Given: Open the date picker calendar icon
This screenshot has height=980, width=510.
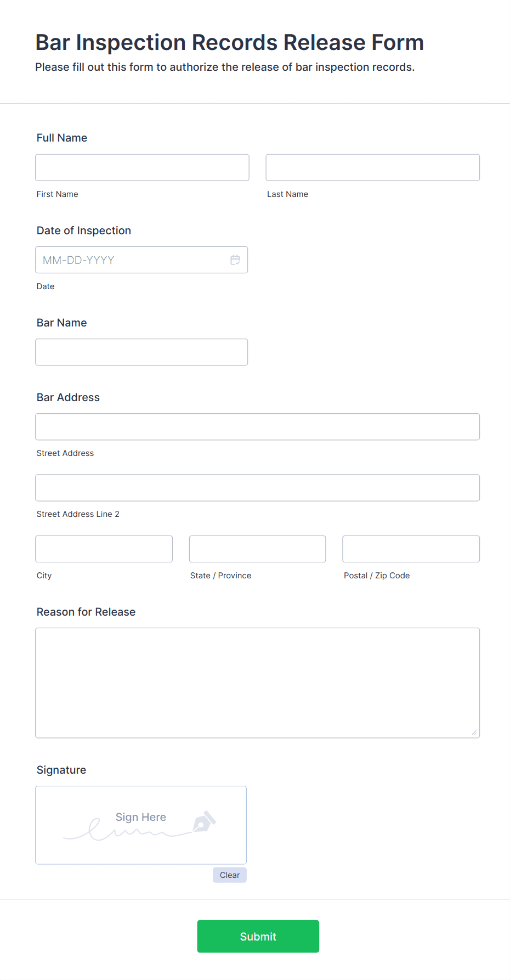Looking at the screenshot, I should coord(235,260).
